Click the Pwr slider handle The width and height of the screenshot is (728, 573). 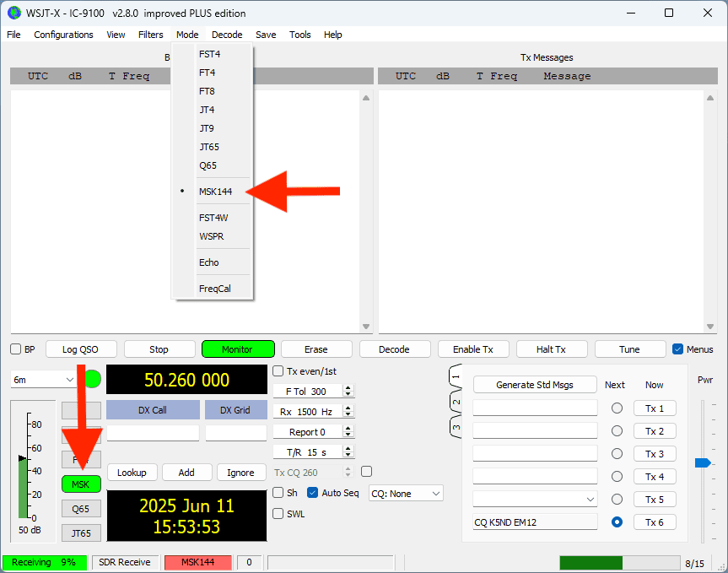point(702,462)
